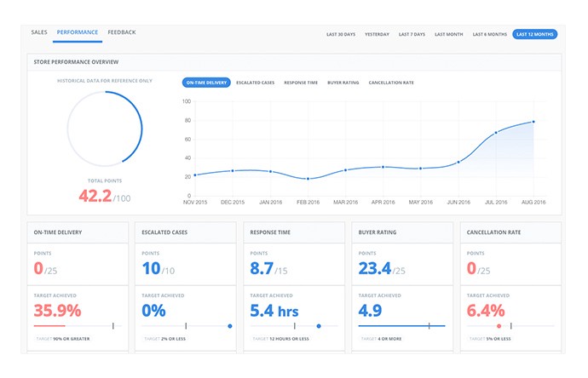Display the Buyer Rating chart

coord(343,83)
